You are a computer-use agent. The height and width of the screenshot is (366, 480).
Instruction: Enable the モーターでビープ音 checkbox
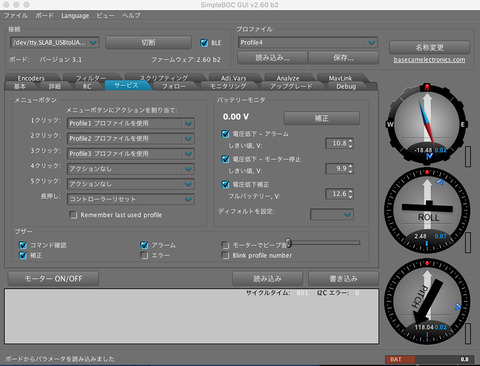tap(226, 245)
